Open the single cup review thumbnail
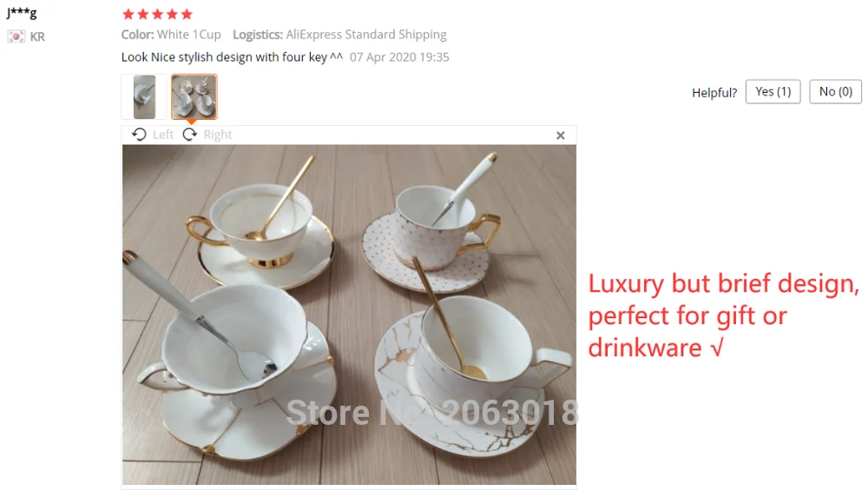868x490 pixels. (x=144, y=97)
